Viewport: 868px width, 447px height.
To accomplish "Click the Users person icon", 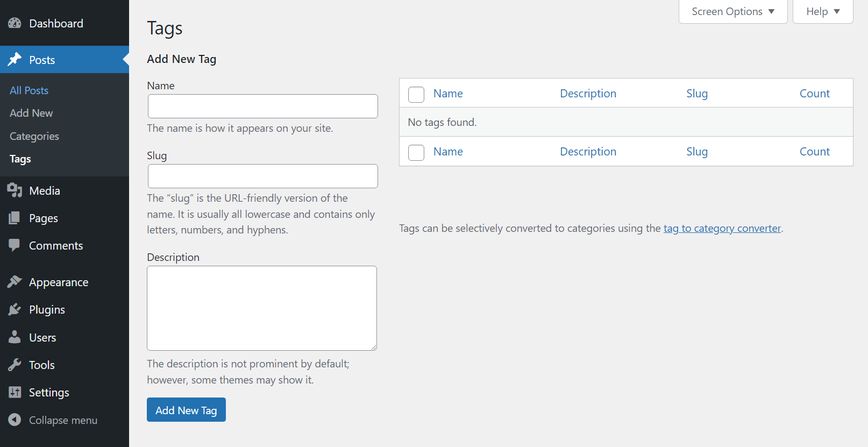I will 15,337.
